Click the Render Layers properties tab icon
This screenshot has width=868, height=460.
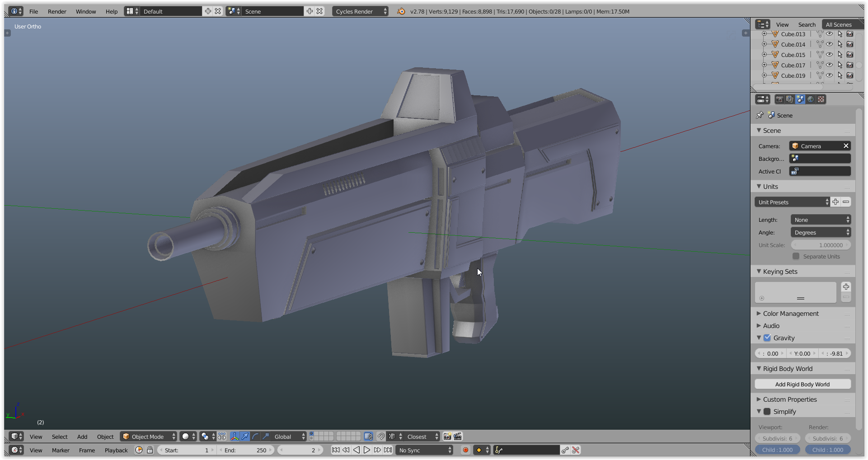789,99
